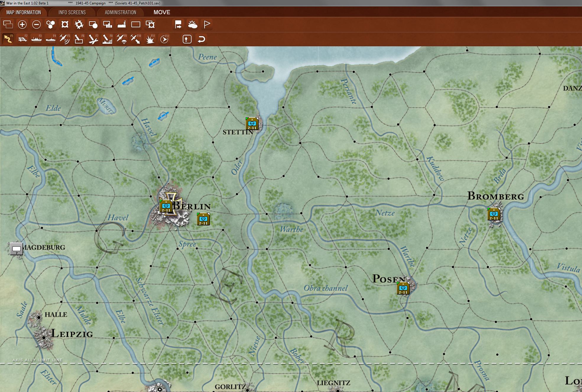Screen dimensions: 582x392
Task: Select the F11 explosion icon
Action: 150,39
